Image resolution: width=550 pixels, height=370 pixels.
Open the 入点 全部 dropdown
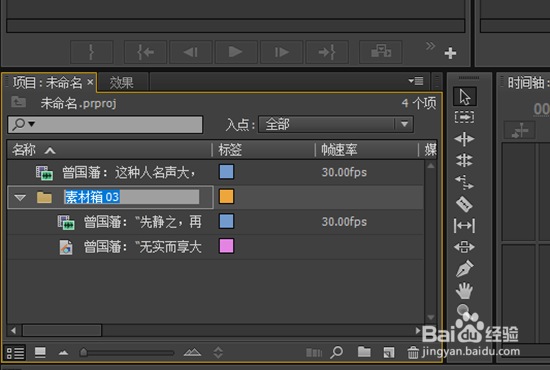(x=336, y=124)
